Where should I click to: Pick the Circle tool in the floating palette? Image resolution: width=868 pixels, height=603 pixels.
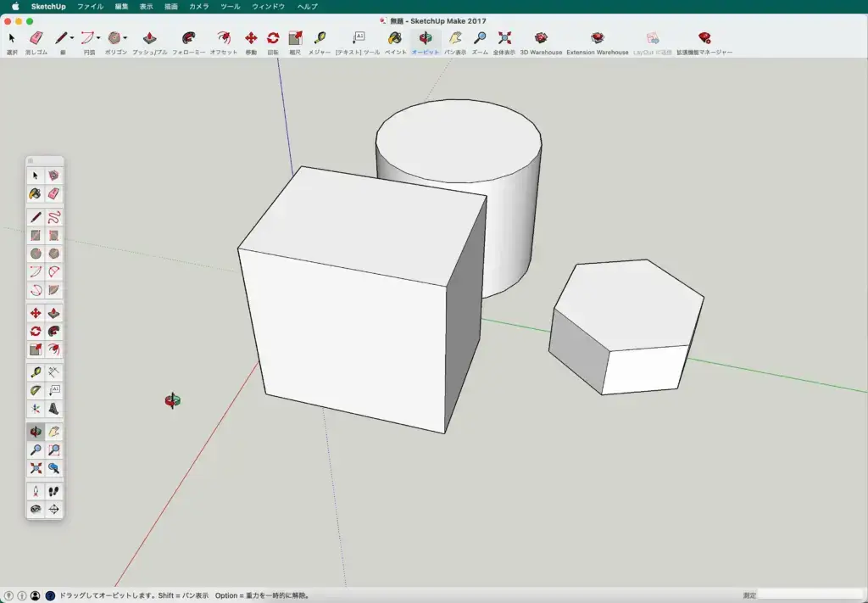(36, 254)
